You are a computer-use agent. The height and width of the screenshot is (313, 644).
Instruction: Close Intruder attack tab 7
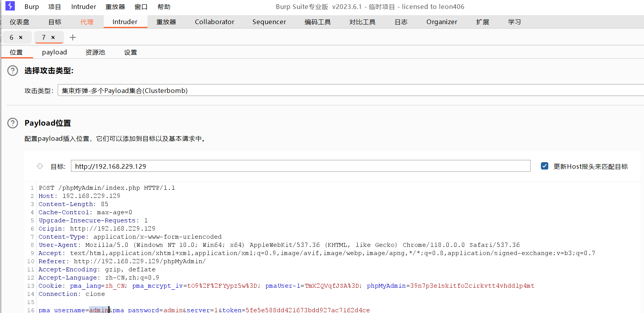click(x=53, y=37)
